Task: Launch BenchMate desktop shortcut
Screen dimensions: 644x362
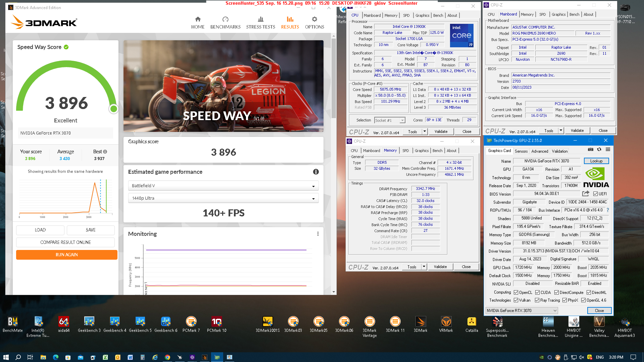Action: 13,325
